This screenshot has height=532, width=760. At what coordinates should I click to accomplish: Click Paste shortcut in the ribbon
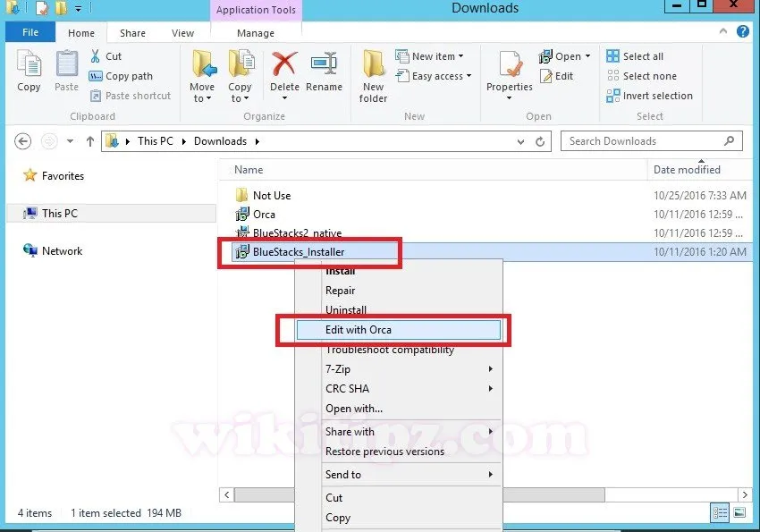tap(131, 96)
